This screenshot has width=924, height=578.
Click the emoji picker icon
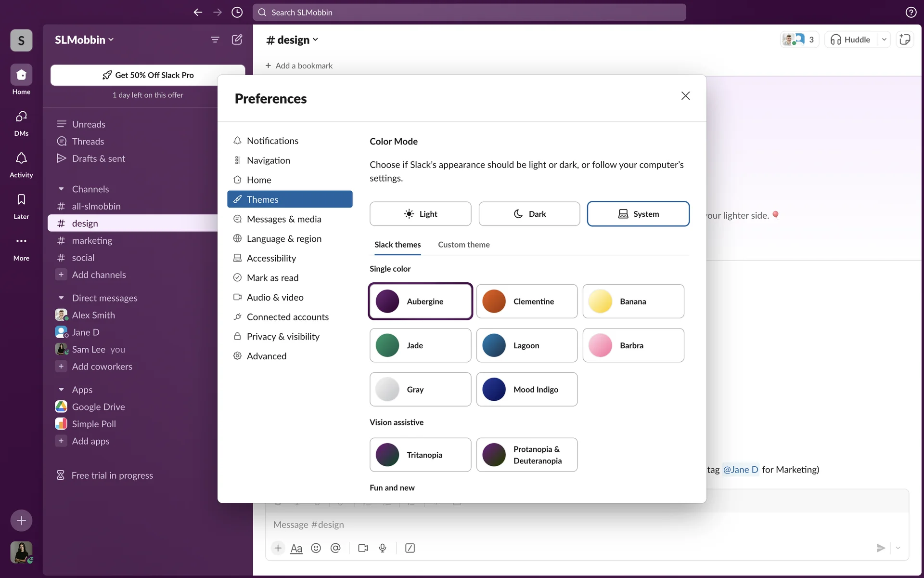click(316, 548)
